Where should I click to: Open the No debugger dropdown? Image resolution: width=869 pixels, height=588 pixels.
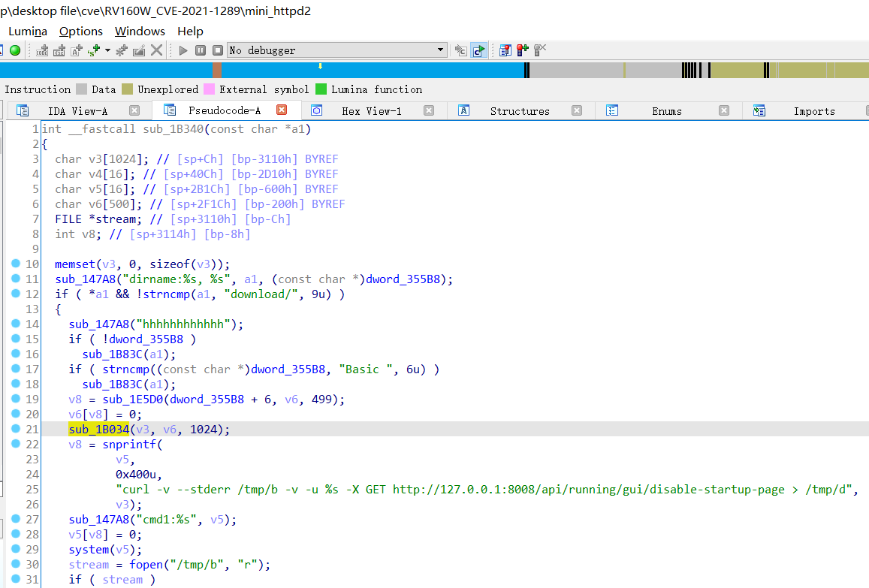pyautogui.click(x=337, y=50)
